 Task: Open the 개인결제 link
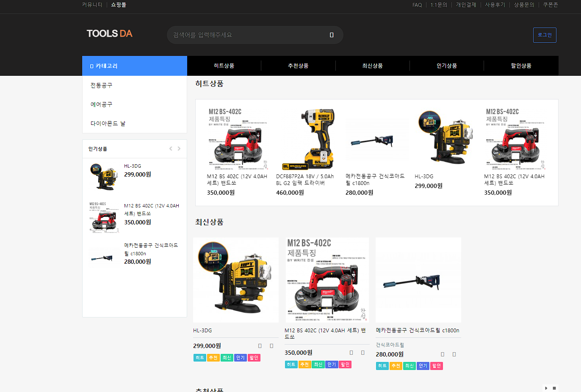[x=466, y=5]
